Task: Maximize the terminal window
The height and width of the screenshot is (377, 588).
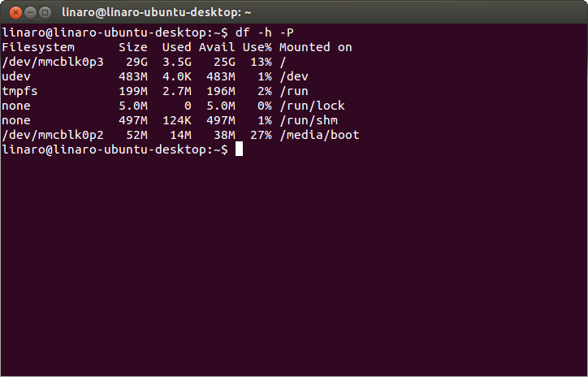Action: pos(45,12)
